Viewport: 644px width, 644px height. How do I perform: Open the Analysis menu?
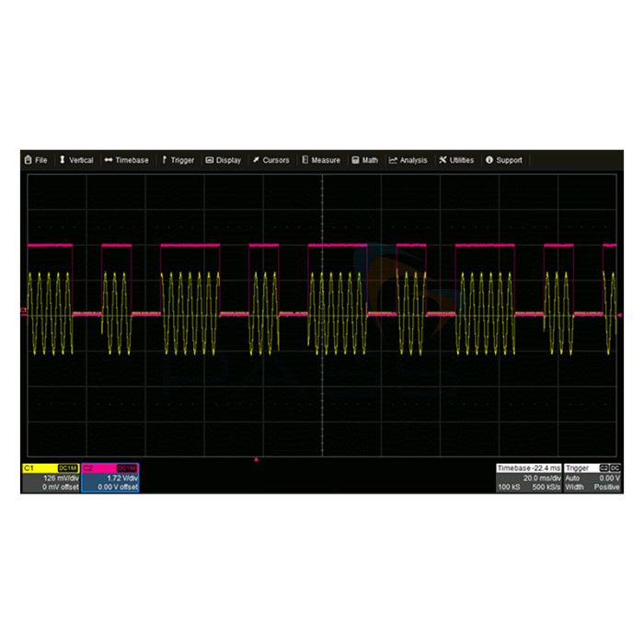tap(408, 160)
